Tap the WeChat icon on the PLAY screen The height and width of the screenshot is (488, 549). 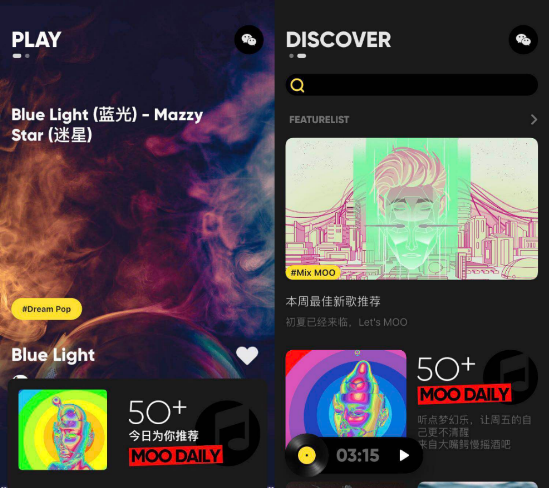tap(249, 40)
